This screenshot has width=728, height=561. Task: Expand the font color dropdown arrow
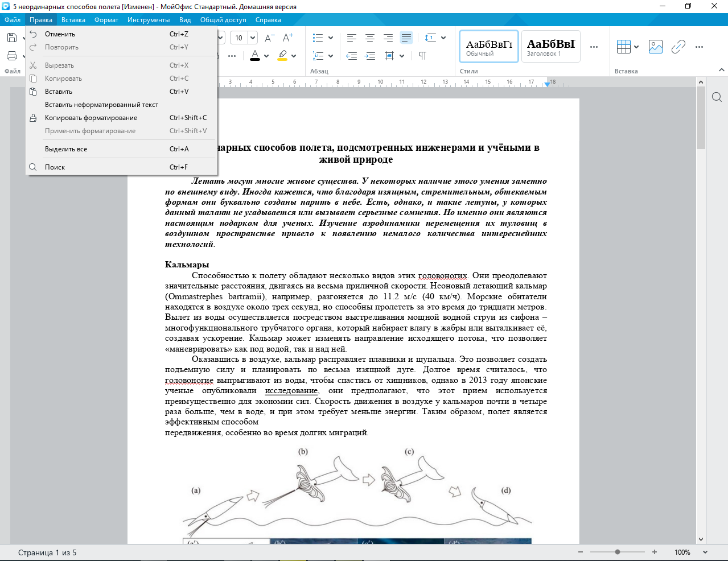(x=266, y=56)
